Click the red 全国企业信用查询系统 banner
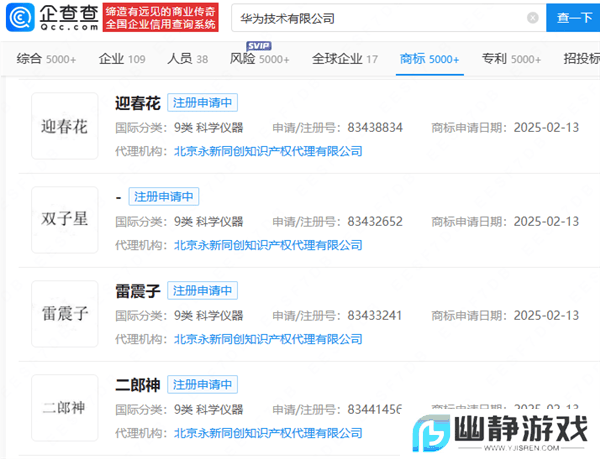Image resolution: width=600 pixels, height=459 pixels. click(x=160, y=18)
